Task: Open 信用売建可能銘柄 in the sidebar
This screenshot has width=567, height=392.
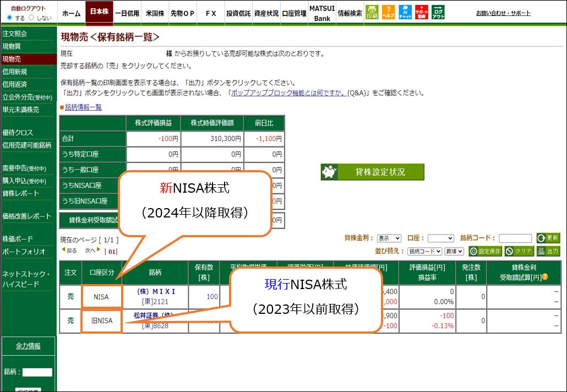Action: point(28,145)
